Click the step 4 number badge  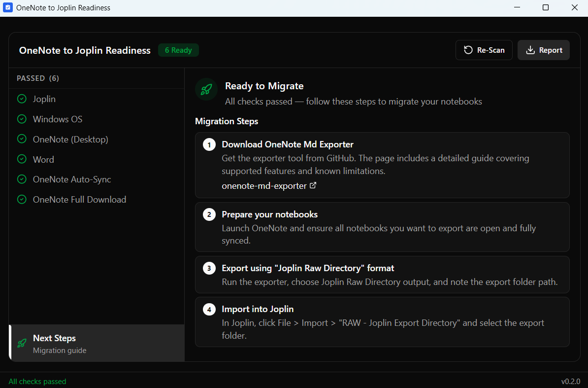click(x=209, y=310)
